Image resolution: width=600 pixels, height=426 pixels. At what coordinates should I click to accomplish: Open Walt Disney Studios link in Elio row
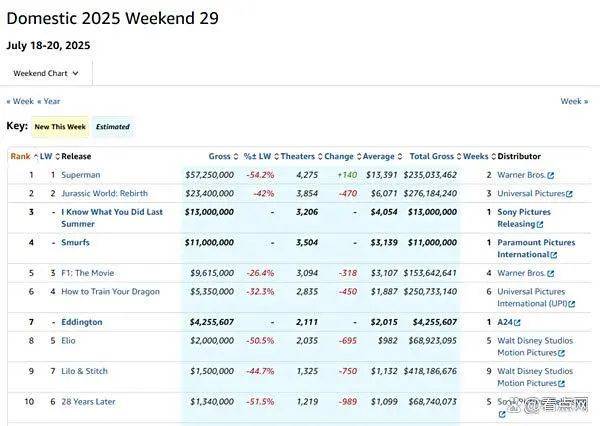[x=535, y=346]
